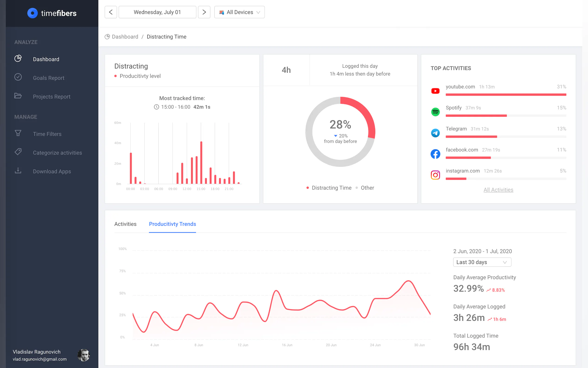Go to next day with right chevron
The image size is (588, 368).
tap(204, 12)
